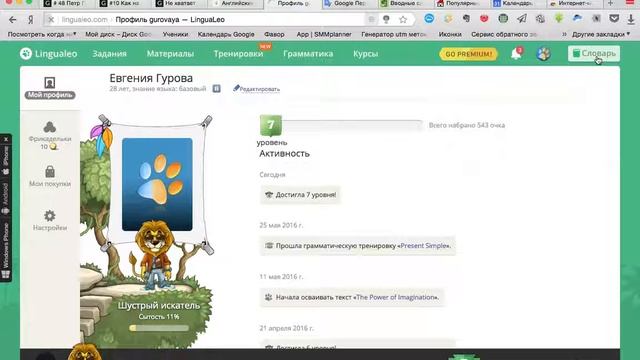Click the Редактировать profile link

pyautogui.click(x=256, y=89)
